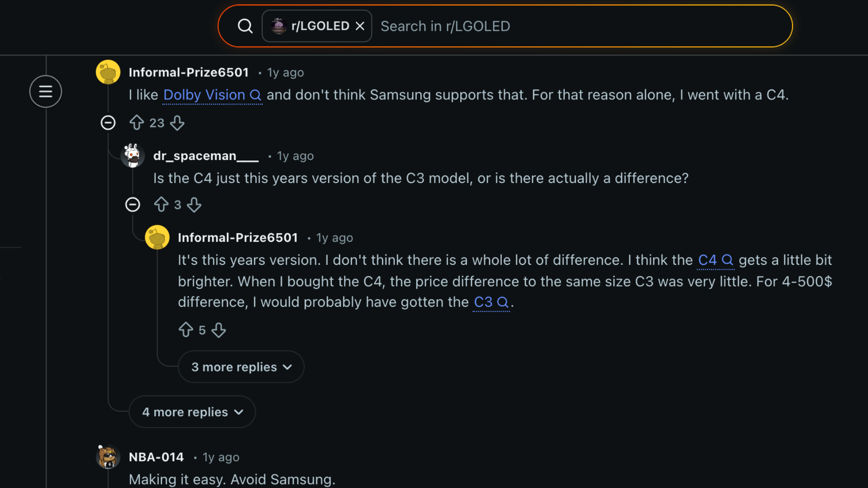Remove the r/LGOLED filter via the X icon
This screenshot has width=868, height=488.
pyautogui.click(x=359, y=26)
